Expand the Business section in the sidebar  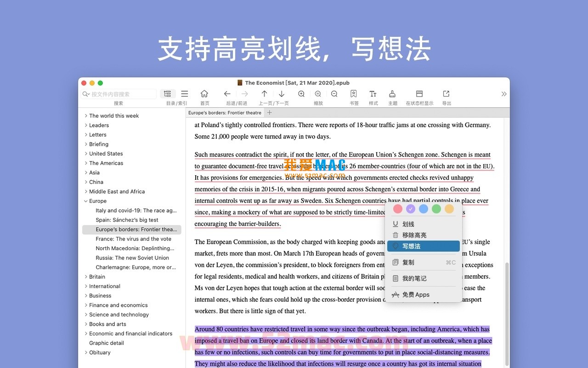pyautogui.click(x=86, y=295)
